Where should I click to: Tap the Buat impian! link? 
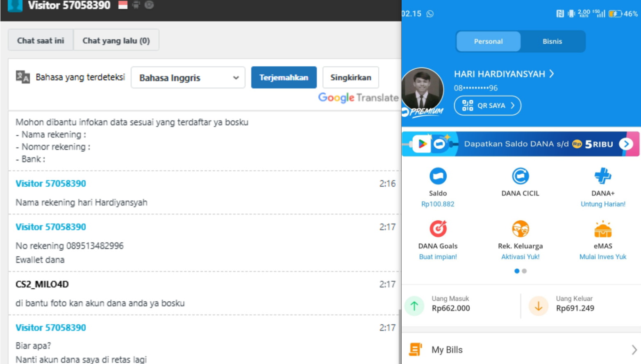[x=438, y=257]
